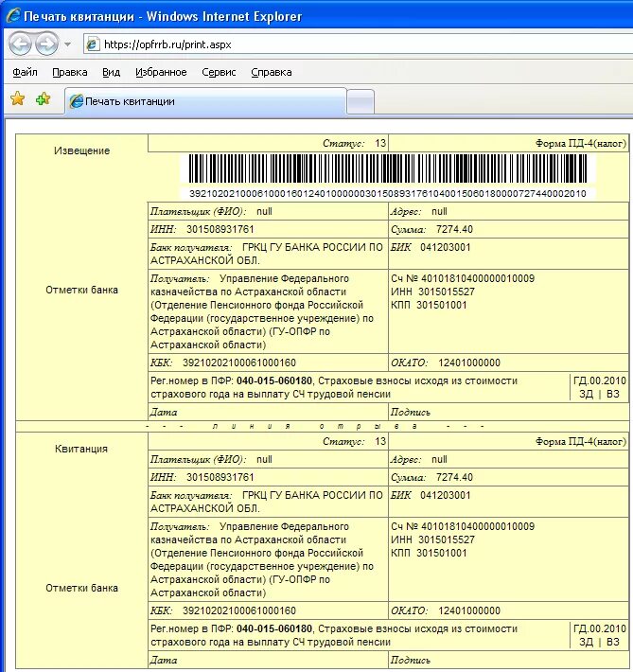This screenshot has width=633, height=672.
Task: Click Получатель text in Квитанция section
Action: 262,559
